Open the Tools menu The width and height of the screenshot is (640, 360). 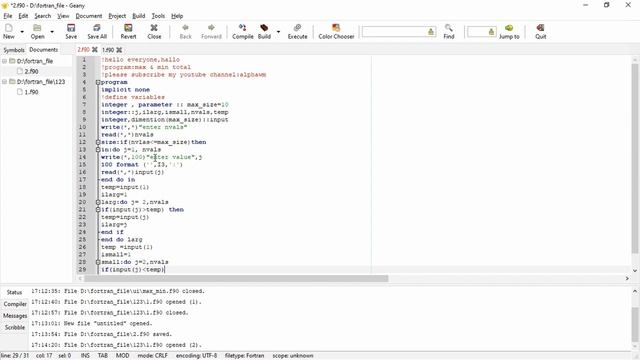pyautogui.click(x=158, y=16)
